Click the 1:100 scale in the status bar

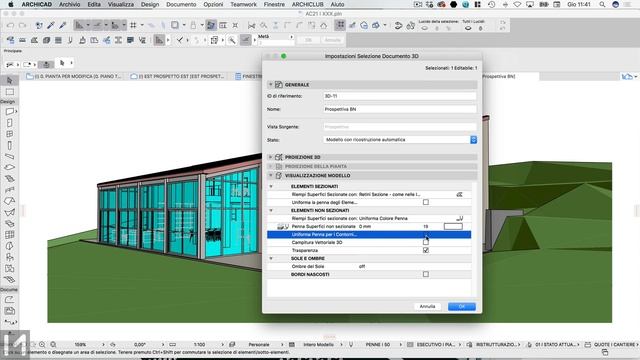(199, 344)
